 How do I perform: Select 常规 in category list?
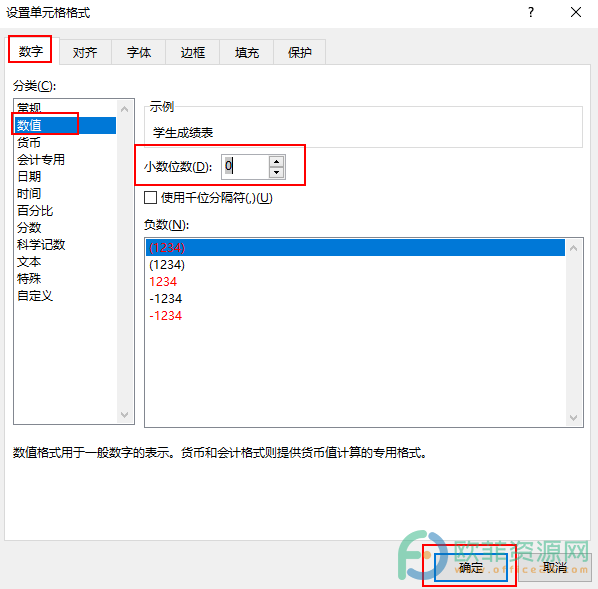point(65,108)
